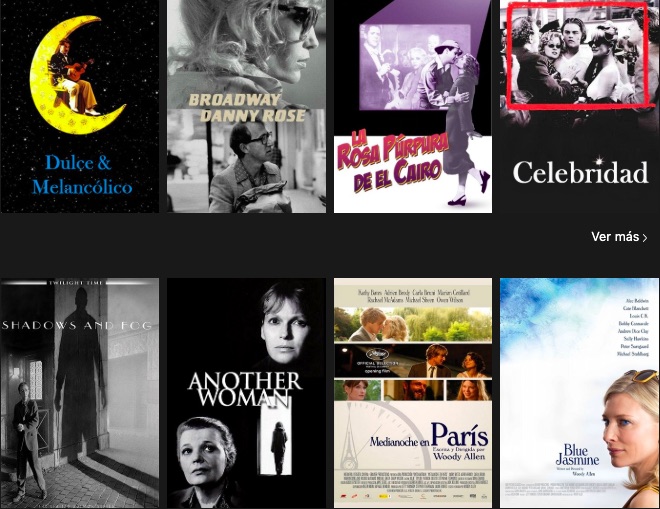Click the Broadway Danny Rose title text

point(247,108)
